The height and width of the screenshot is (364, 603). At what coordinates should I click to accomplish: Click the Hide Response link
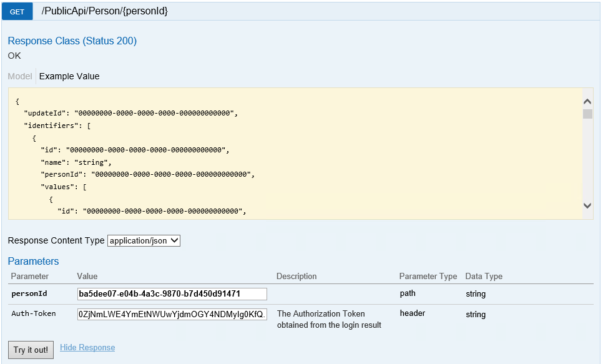coord(87,347)
